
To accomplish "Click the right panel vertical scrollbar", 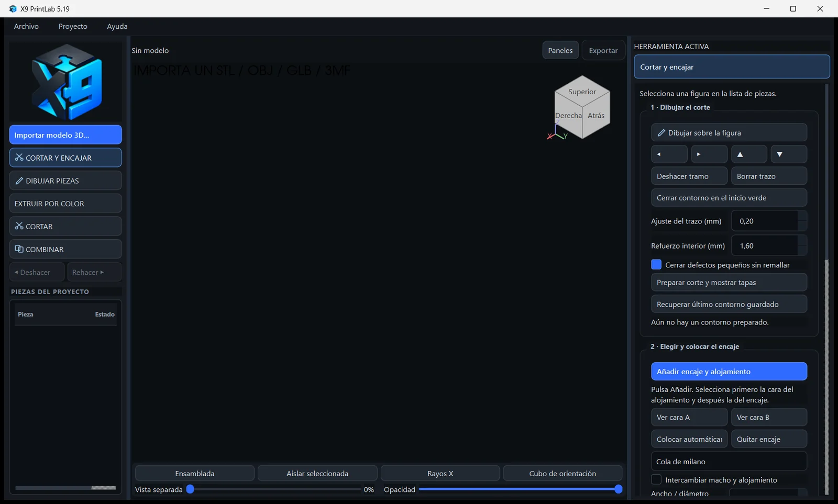I will pyautogui.click(x=826, y=377).
